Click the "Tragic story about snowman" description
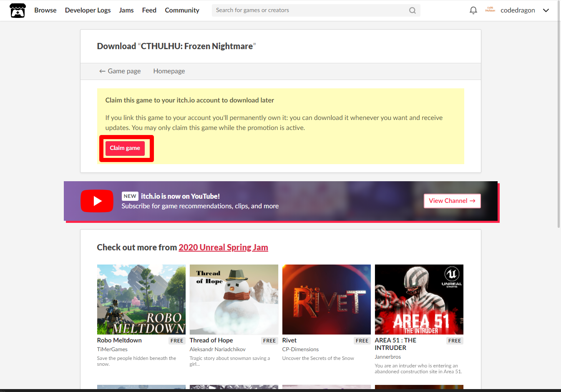Screen dimensions: 561x392 [x=230, y=361]
